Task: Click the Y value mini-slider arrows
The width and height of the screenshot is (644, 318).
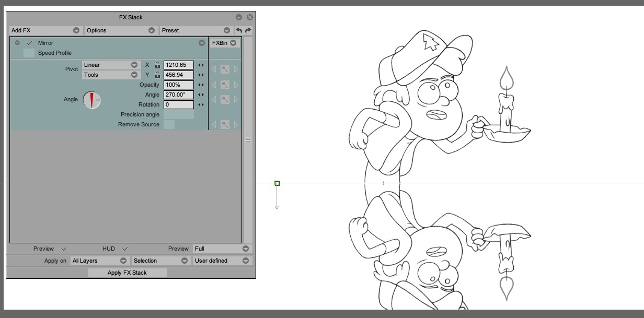Action: [x=201, y=75]
